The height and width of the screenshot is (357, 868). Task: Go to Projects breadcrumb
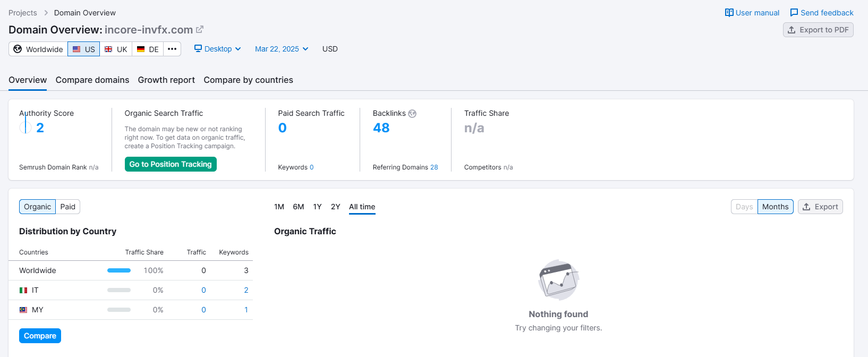pyautogui.click(x=23, y=13)
